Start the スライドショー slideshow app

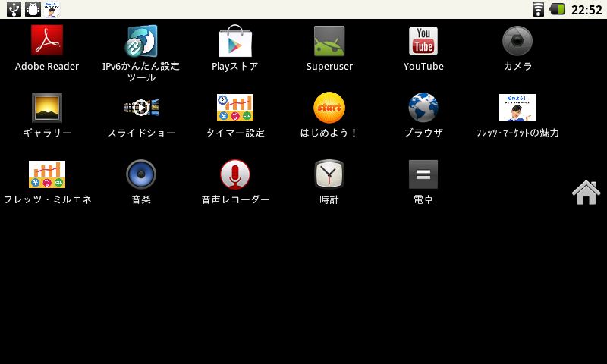point(141,108)
